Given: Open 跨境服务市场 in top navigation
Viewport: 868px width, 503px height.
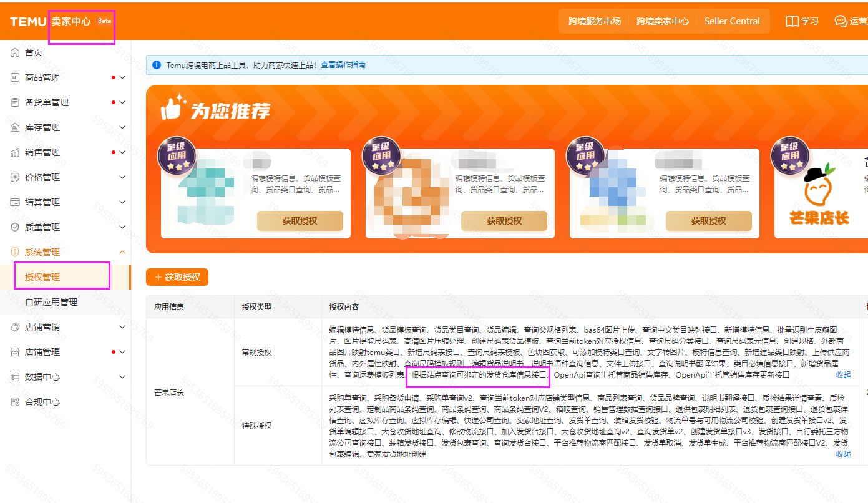Looking at the screenshot, I should point(594,21).
